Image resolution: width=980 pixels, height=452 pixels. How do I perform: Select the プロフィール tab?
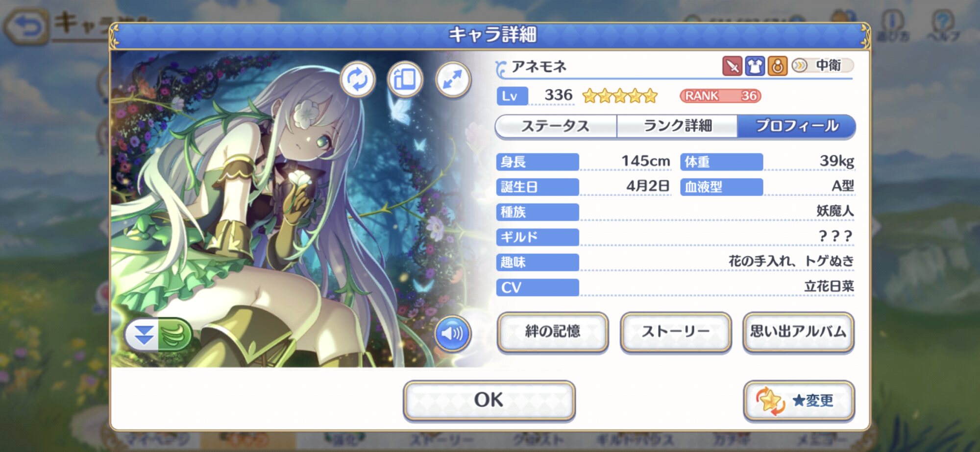(797, 126)
